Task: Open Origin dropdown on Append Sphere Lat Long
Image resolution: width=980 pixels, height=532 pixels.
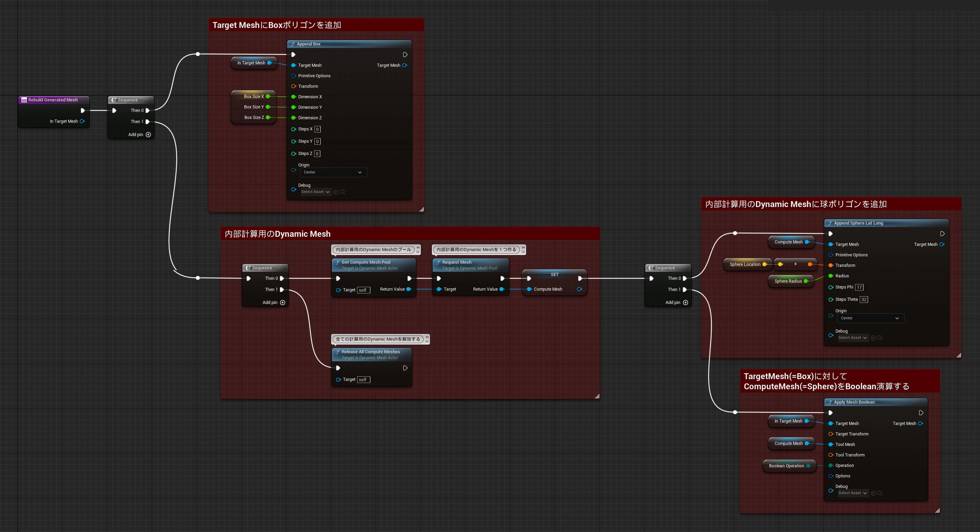Action: 871,318
